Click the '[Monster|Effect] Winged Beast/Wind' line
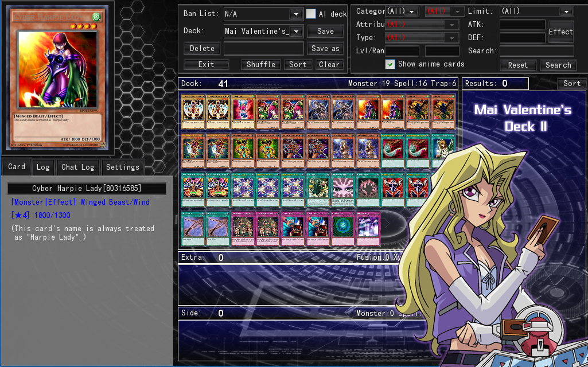Viewport: 588px width, 367px height. [80, 202]
